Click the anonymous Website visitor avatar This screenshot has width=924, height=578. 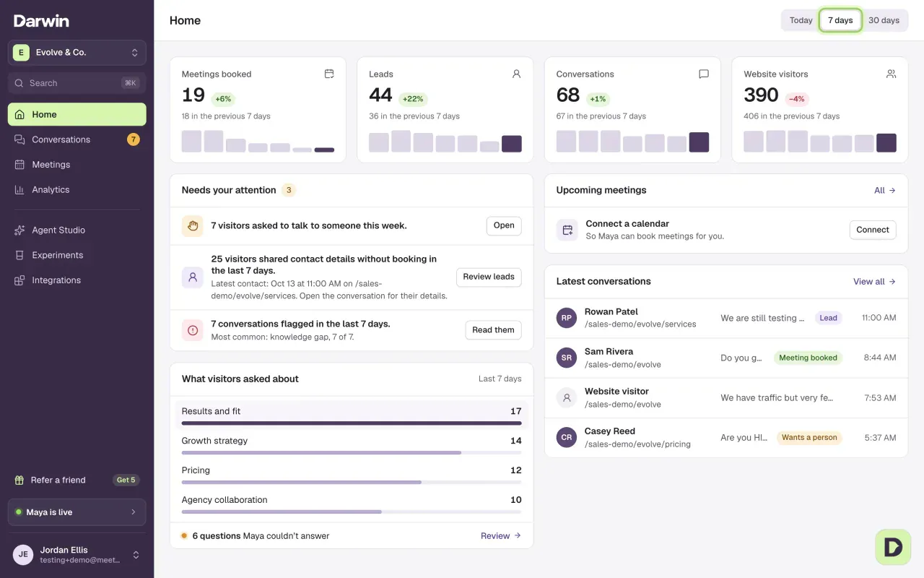(567, 397)
